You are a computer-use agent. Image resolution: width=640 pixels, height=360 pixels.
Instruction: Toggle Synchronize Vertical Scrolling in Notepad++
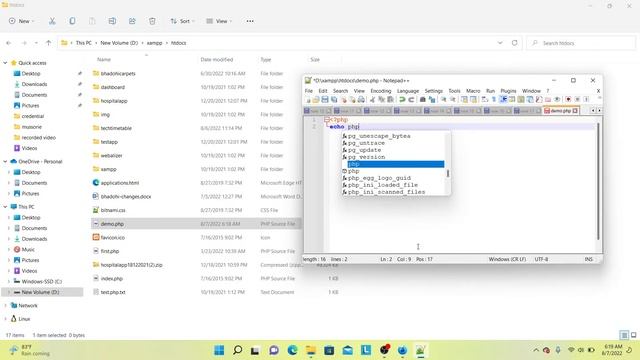point(464,99)
